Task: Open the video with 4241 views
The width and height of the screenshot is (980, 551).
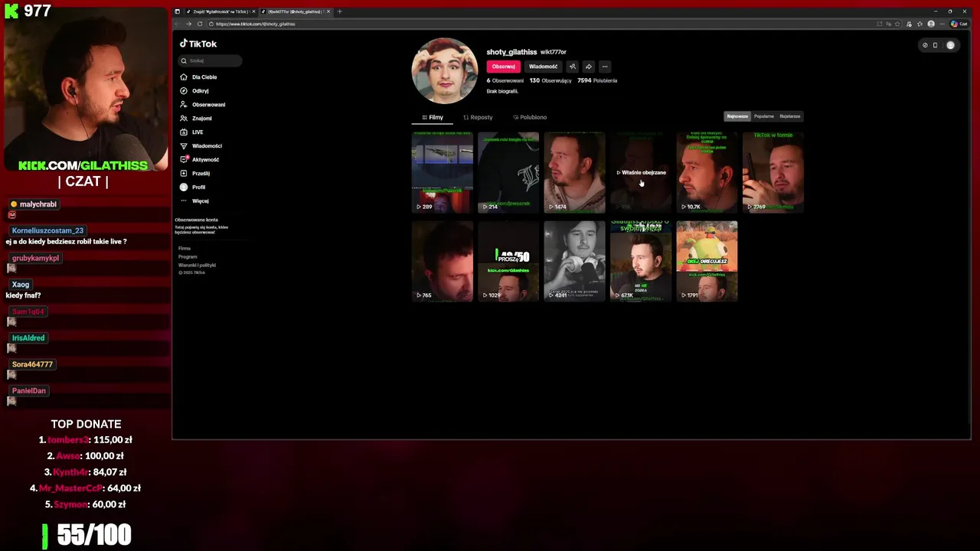Action: click(x=574, y=261)
